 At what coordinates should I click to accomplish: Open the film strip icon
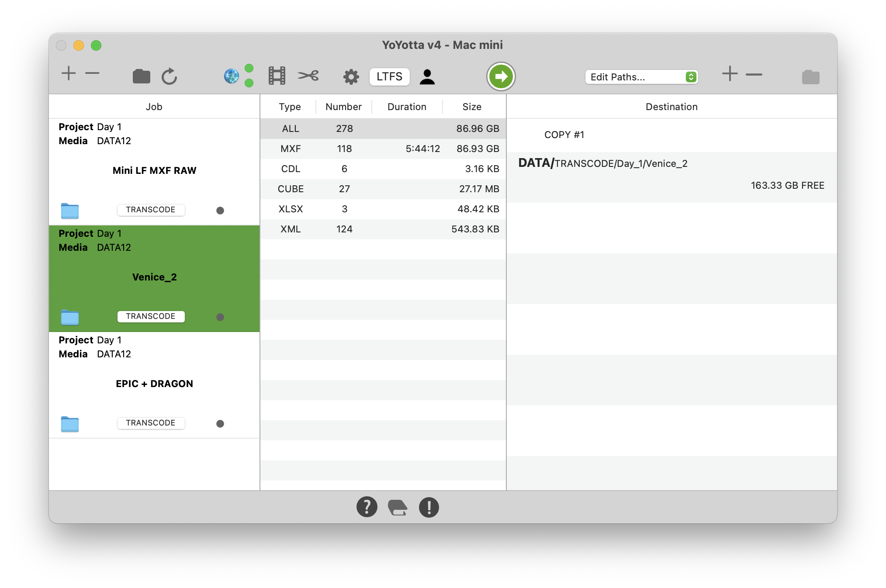coord(277,76)
